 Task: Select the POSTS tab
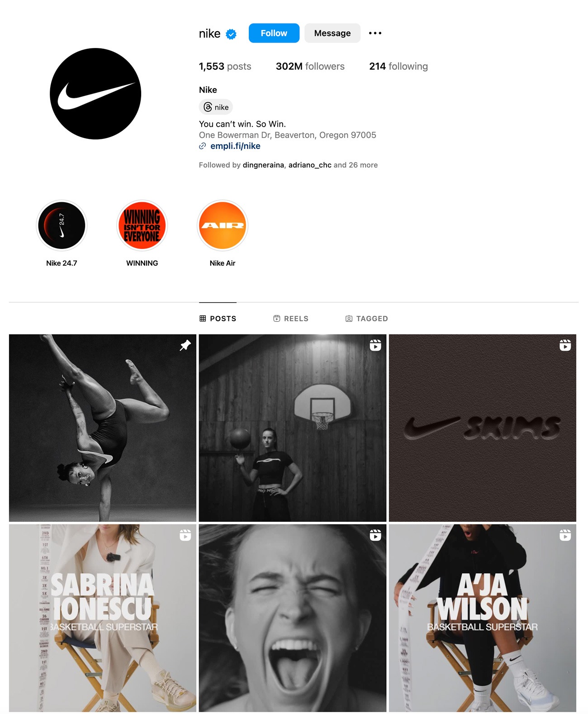[218, 319]
